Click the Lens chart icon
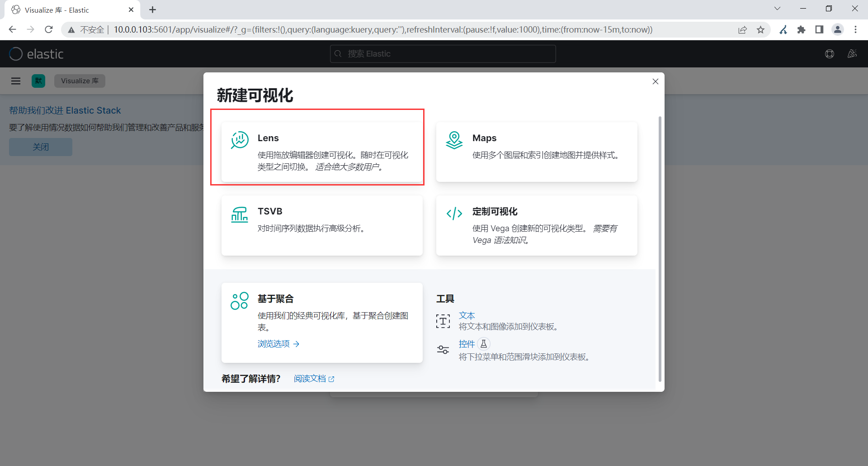Image resolution: width=868 pixels, height=466 pixels. (x=240, y=140)
